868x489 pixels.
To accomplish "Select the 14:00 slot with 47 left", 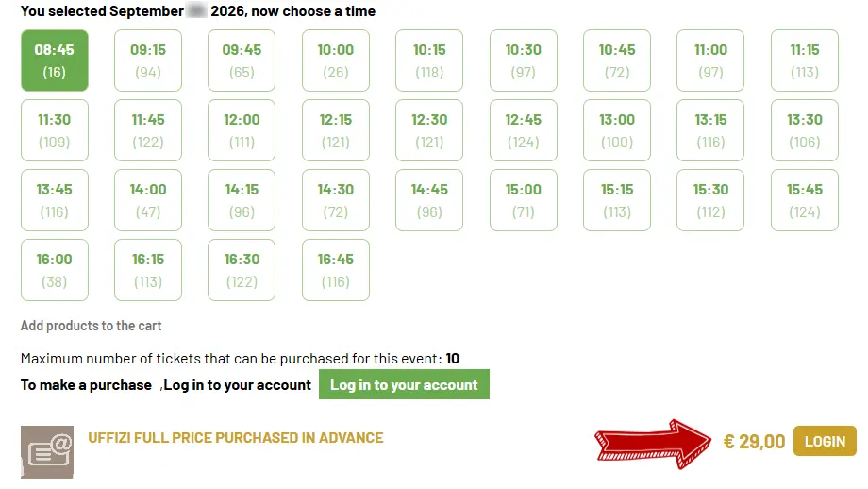I will click(148, 200).
